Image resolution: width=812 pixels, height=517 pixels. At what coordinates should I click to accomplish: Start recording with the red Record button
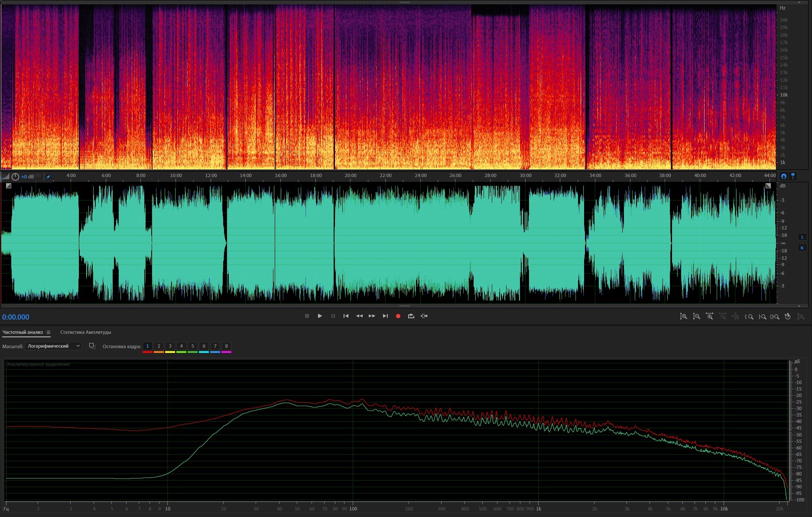[x=398, y=316]
